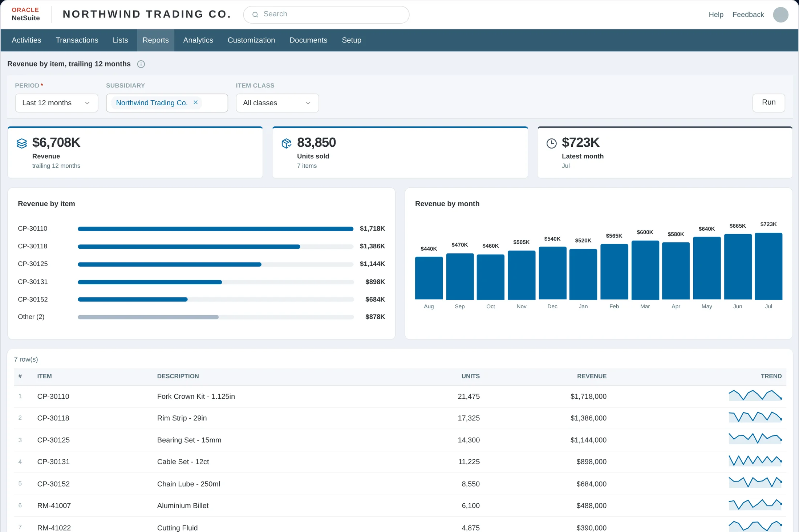
Task: Click inside the Subsidiary selection field
Action: 167,103
